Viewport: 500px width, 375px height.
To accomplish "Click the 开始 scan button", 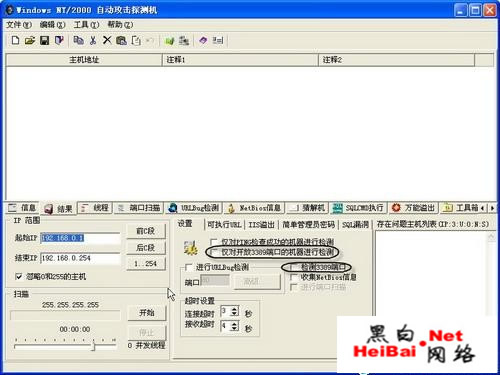I will click(147, 313).
